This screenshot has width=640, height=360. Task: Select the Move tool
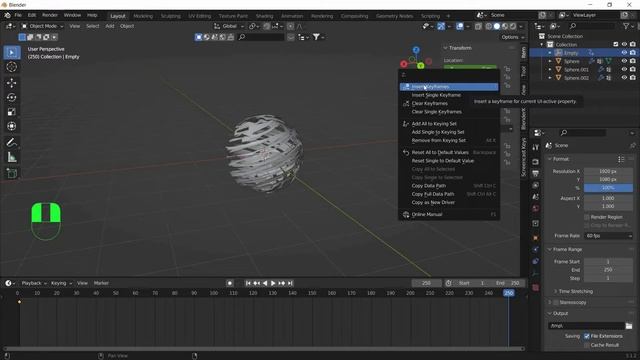point(11,83)
